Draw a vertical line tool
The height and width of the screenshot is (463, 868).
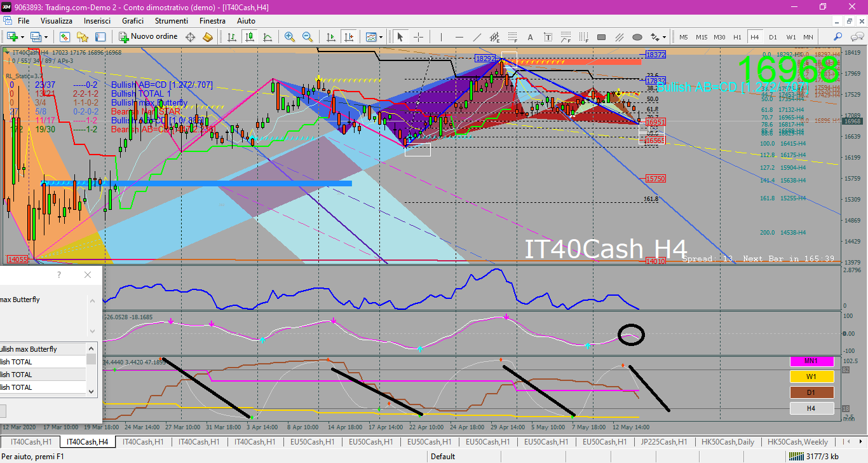(x=441, y=37)
